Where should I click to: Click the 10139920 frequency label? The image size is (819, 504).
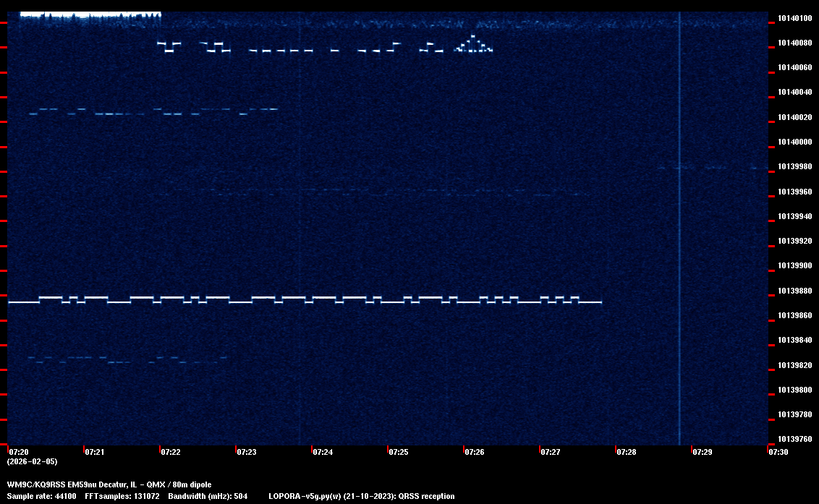tap(794, 241)
